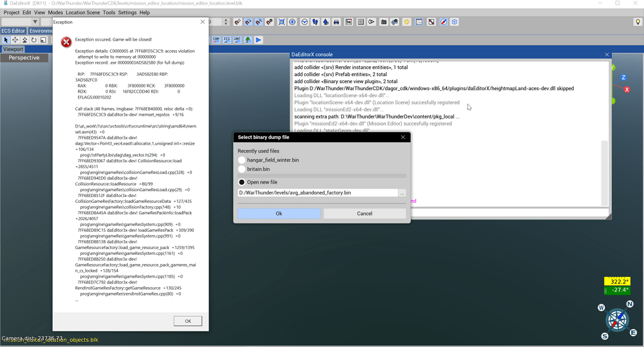The width and height of the screenshot is (644, 347).
Task: Click the screenshot camera icon
Action: [384, 22]
